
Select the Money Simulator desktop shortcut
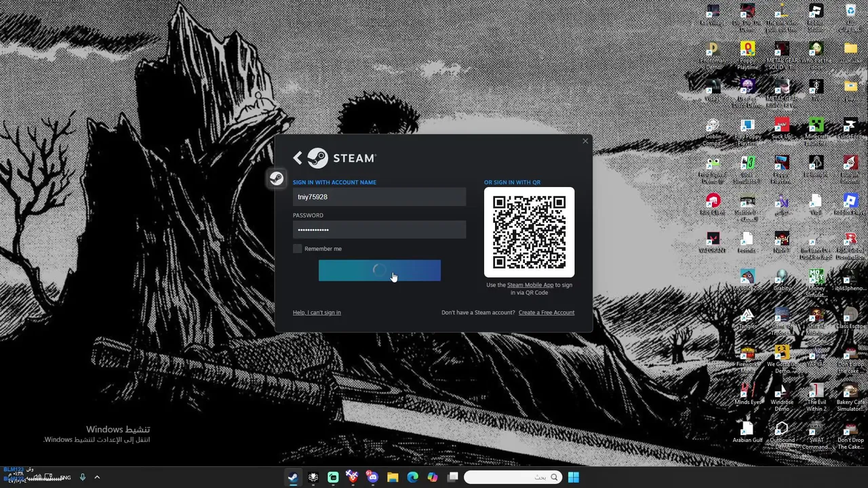coord(816,283)
